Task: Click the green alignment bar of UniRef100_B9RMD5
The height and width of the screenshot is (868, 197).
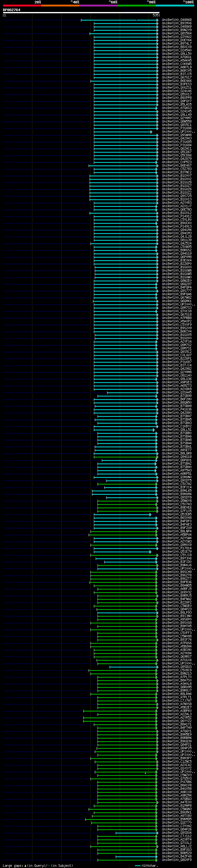Action: click(121, 819)
